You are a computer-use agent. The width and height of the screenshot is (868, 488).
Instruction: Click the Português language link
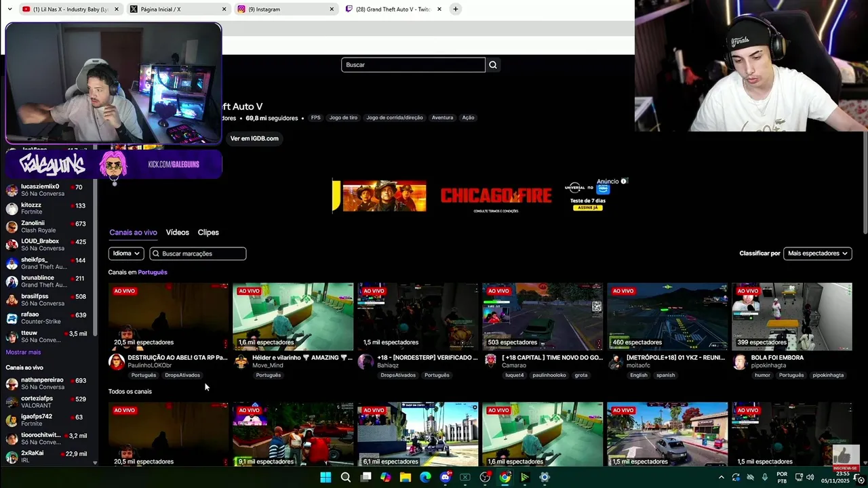coord(153,272)
